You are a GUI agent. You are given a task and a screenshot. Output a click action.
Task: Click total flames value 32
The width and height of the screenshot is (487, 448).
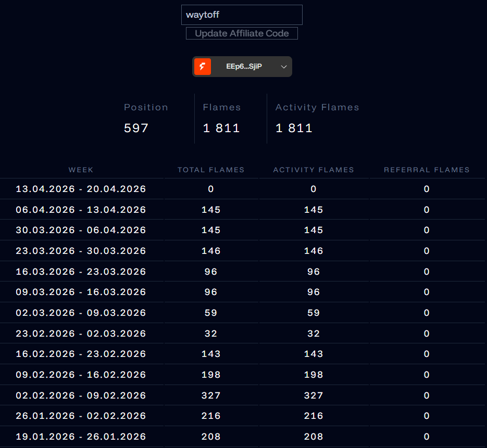pyautogui.click(x=211, y=334)
